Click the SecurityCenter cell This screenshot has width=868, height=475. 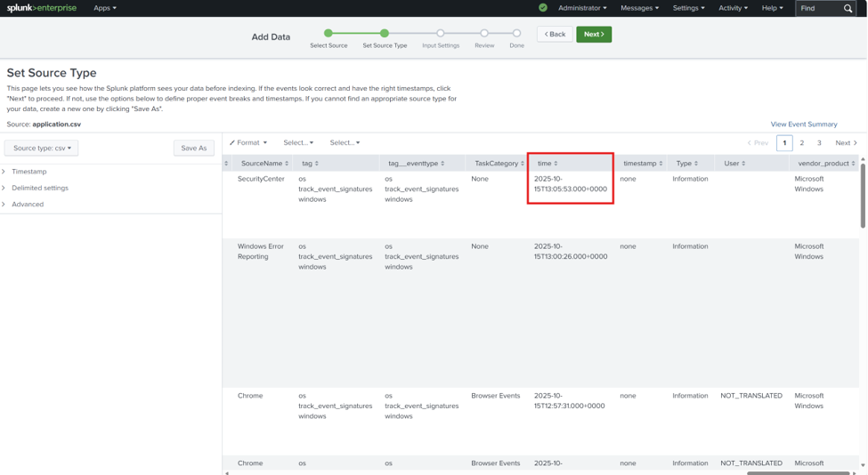(261, 179)
